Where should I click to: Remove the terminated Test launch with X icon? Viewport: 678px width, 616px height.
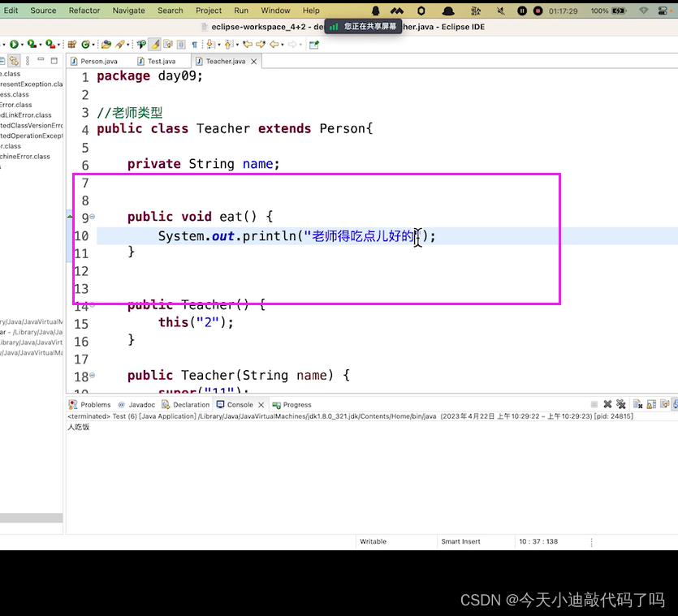[607, 404]
